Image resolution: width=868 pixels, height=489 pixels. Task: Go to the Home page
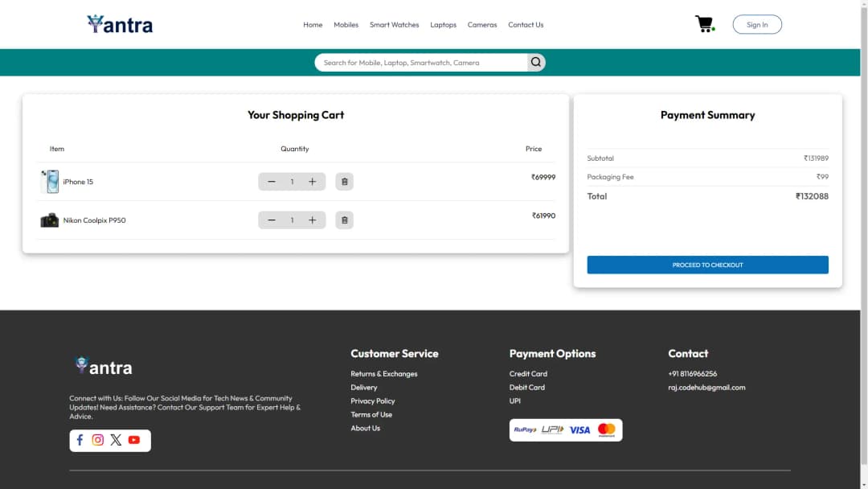pyautogui.click(x=313, y=25)
